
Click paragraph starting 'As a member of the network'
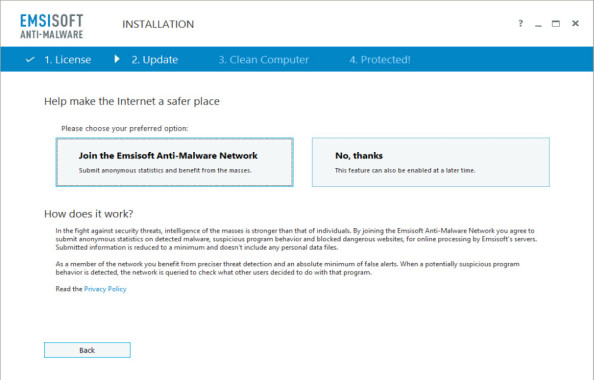coord(288,268)
